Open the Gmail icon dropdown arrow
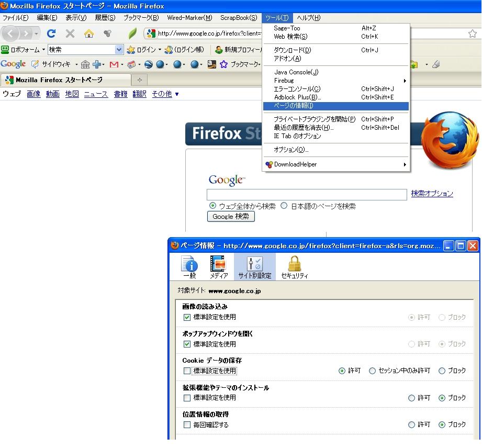Screen dimensions: 482x448 pyautogui.click(x=122, y=64)
